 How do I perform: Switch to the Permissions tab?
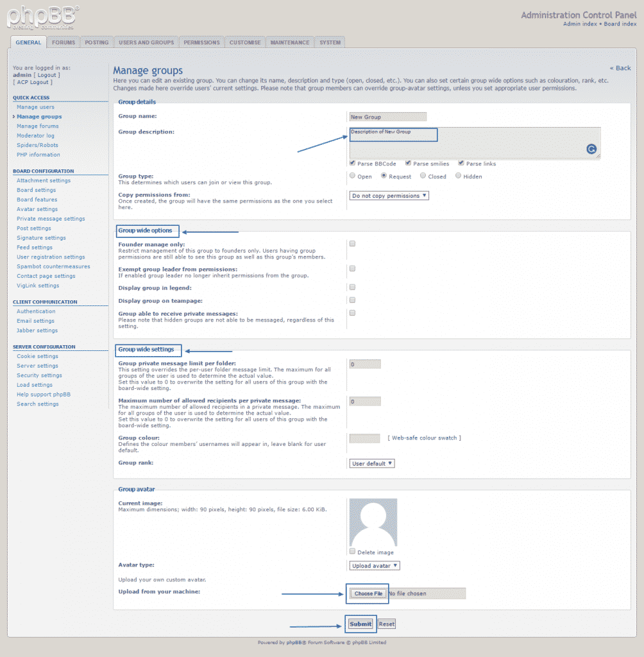(x=201, y=42)
